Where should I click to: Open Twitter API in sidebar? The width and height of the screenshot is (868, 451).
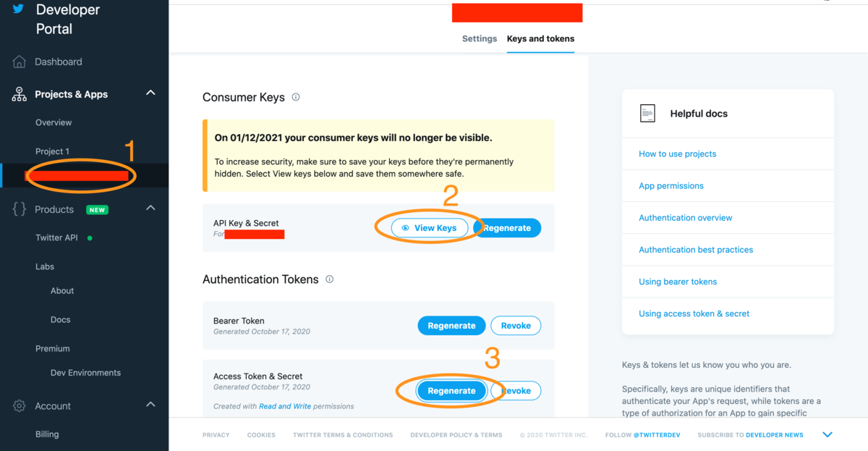(x=56, y=237)
